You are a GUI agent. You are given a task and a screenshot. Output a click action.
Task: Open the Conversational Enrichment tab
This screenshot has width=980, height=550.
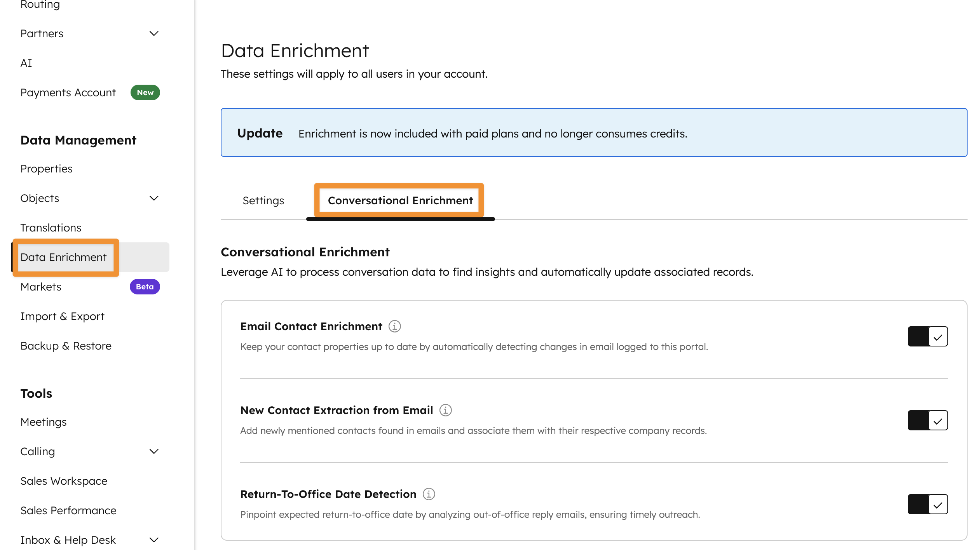400,200
